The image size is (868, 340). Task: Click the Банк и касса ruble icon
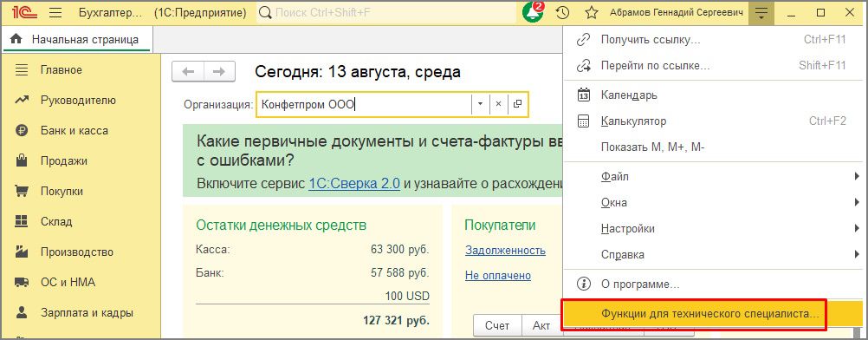point(21,131)
